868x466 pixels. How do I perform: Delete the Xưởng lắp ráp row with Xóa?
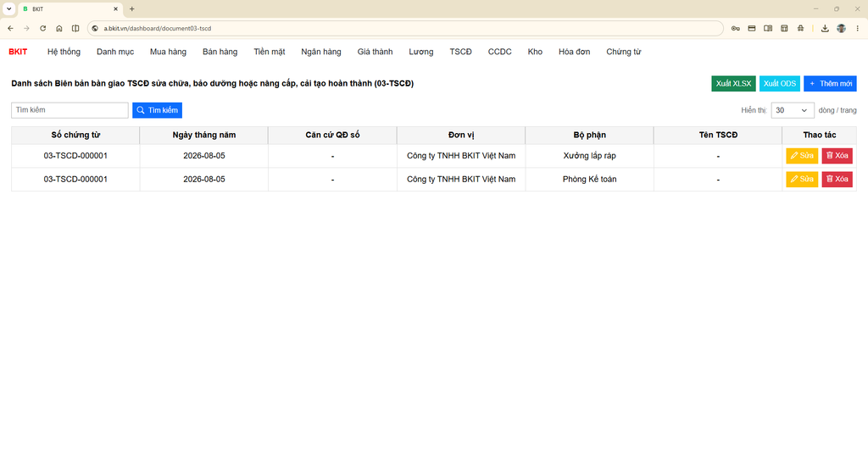coord(837,156)
